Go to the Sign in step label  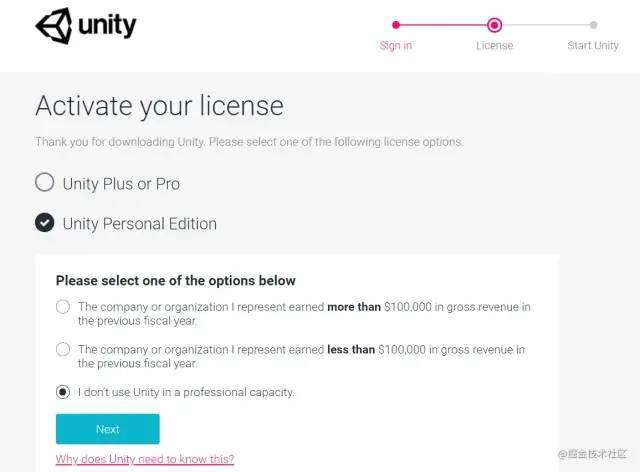(x=396, y=46)
